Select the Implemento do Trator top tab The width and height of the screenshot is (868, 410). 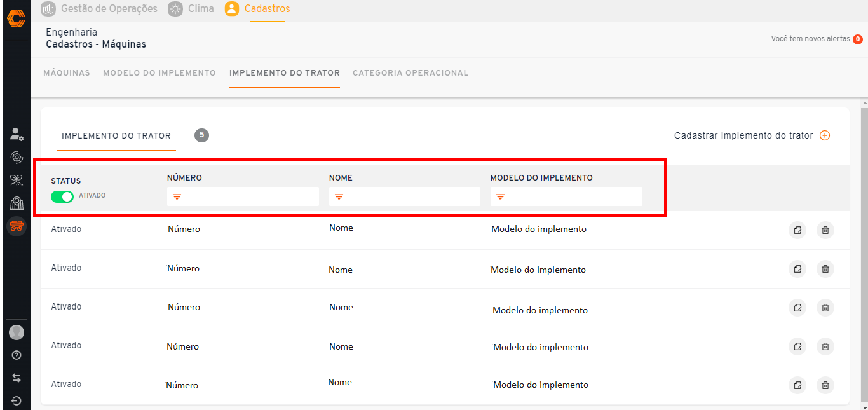coord(285,73)
